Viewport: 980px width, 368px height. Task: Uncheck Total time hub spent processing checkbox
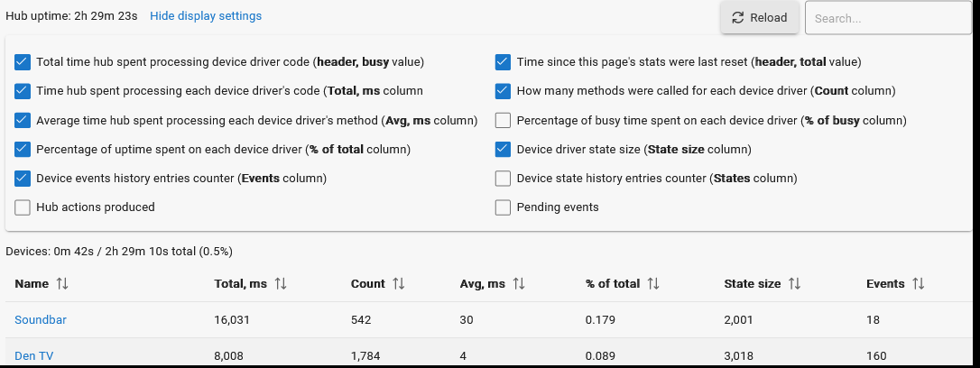(23, 62)
